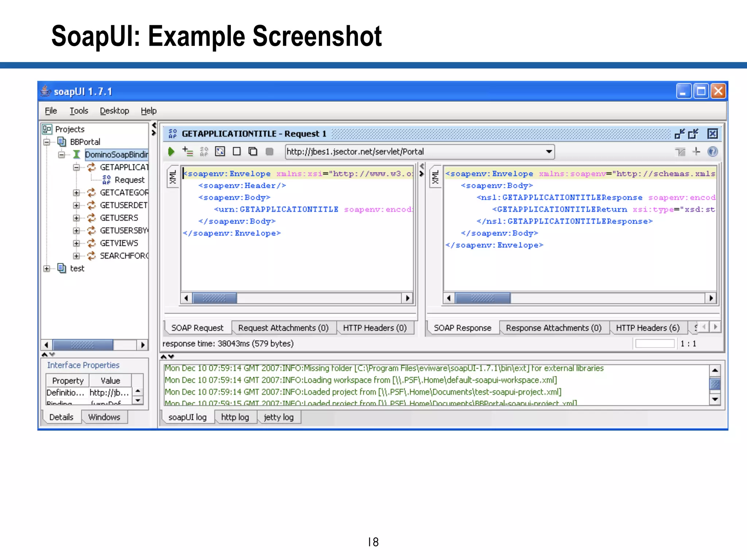Expand the GETUSERSBY operation node
Screen dimensions: 747x560
point(76,230)
